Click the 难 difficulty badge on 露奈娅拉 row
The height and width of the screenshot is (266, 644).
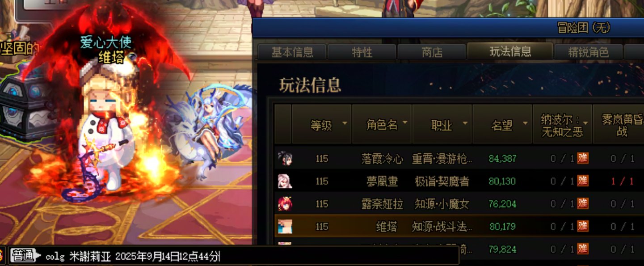582,203
